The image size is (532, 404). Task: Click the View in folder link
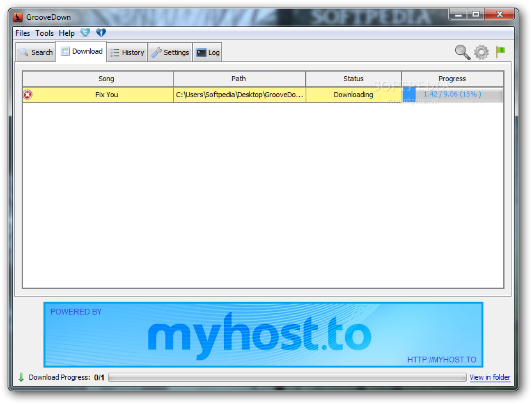coord(490,377)
